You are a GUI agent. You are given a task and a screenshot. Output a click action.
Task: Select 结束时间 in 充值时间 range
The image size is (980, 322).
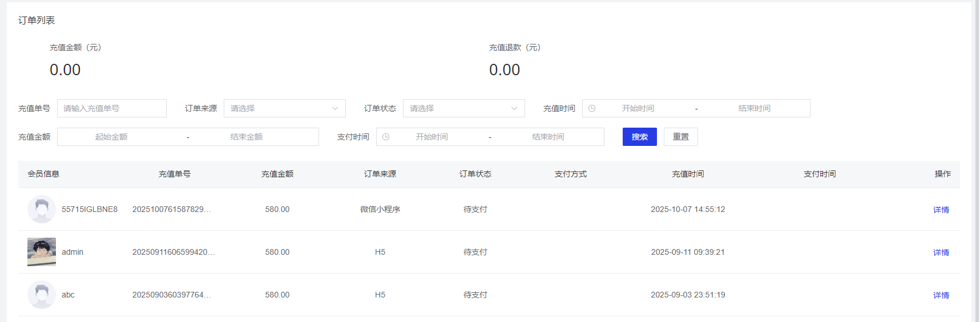[754, 108]
